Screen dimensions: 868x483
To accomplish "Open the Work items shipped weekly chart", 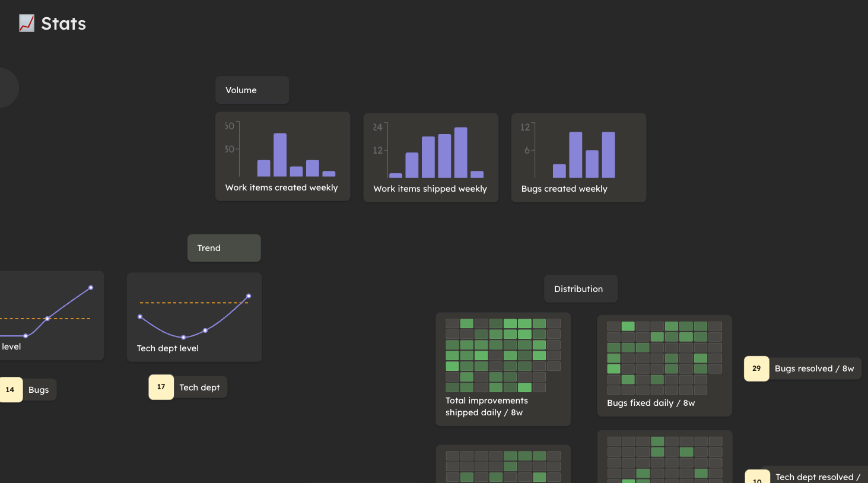I will click(431, 158).
